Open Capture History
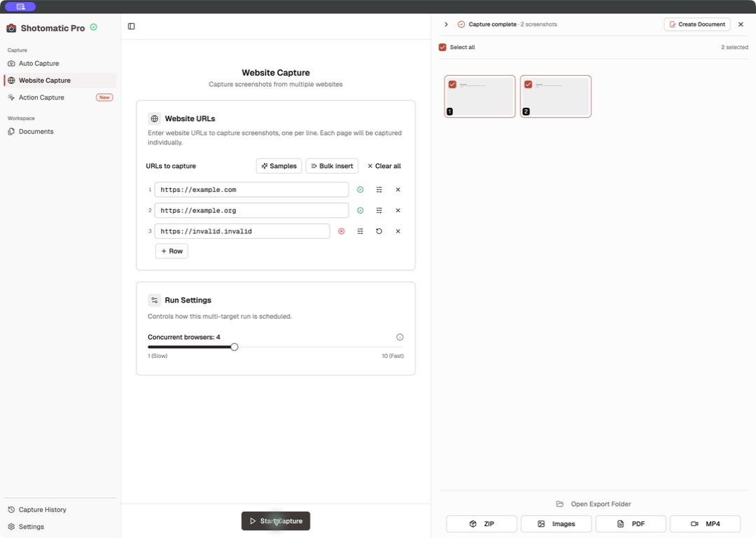The height and width of the screenshot is (538, 756). 59,509
